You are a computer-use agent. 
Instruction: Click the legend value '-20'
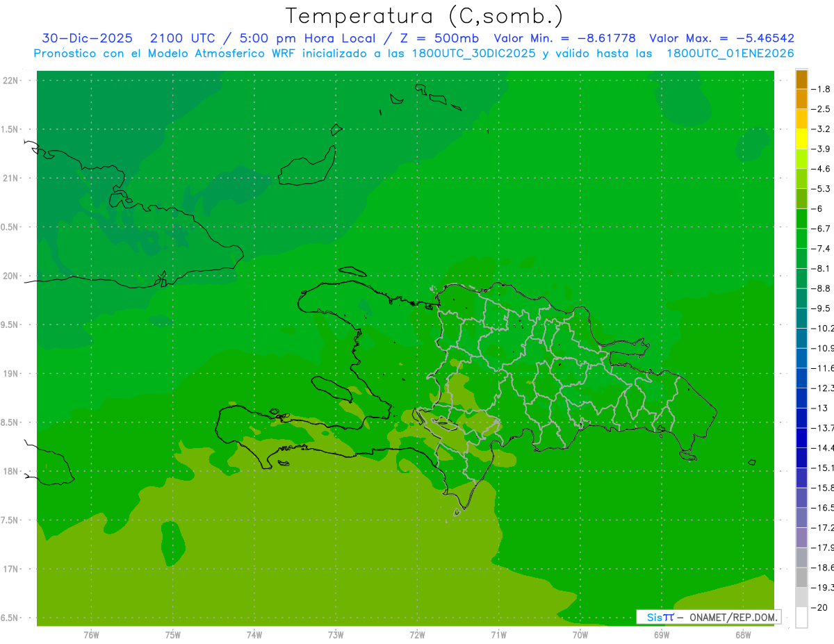tap(820, 608)
